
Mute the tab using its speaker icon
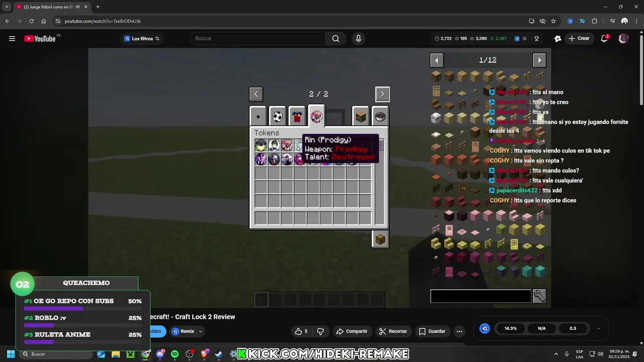[x=77, y=7]
